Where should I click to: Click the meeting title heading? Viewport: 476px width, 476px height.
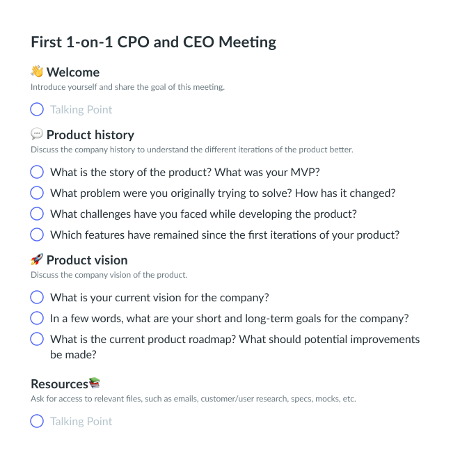(x=153, y=42)
